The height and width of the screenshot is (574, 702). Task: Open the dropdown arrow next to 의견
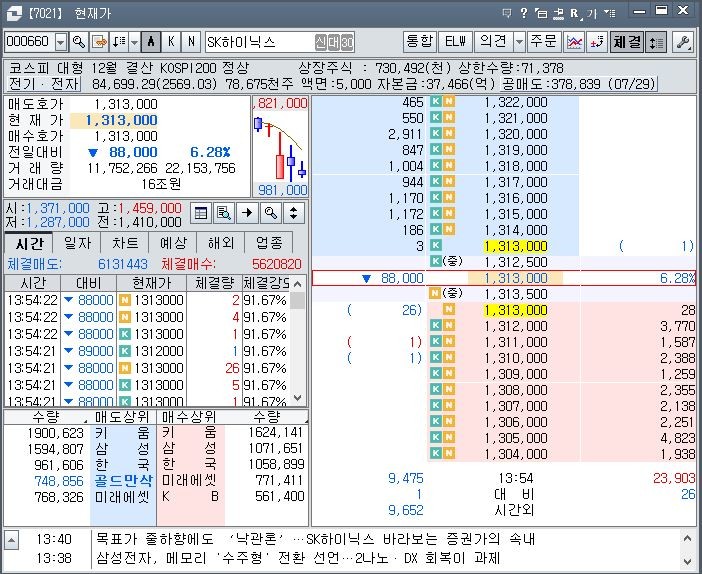[519, 42]
